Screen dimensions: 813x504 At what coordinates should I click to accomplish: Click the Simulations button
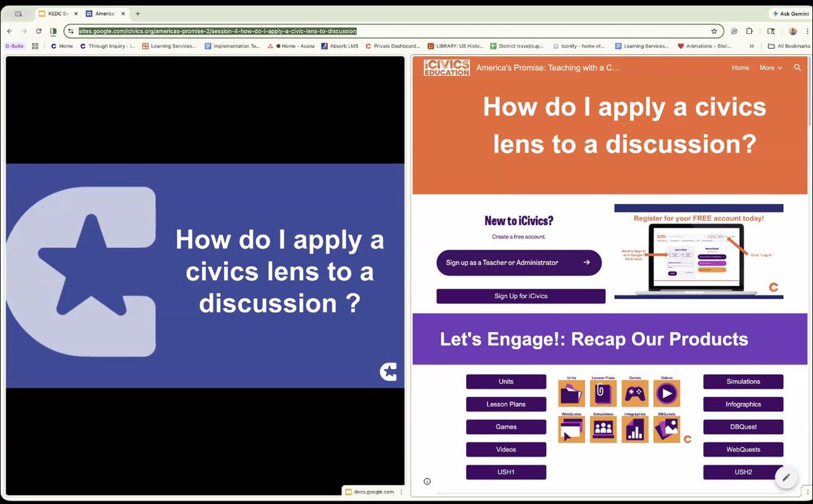tap(743, 381)
